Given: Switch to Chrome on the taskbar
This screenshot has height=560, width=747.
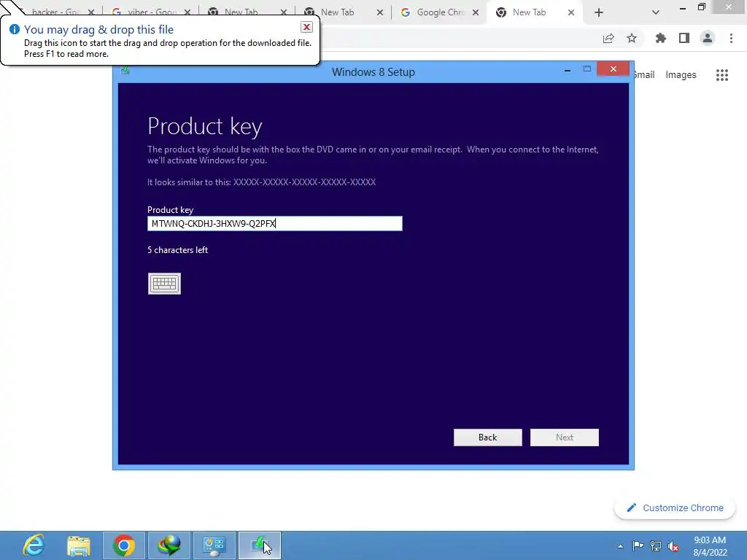Looking at the screenshot, I should coord(124,545).
